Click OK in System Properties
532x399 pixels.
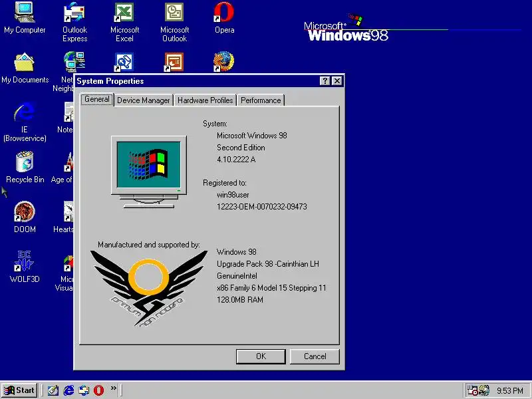point(261,356)
